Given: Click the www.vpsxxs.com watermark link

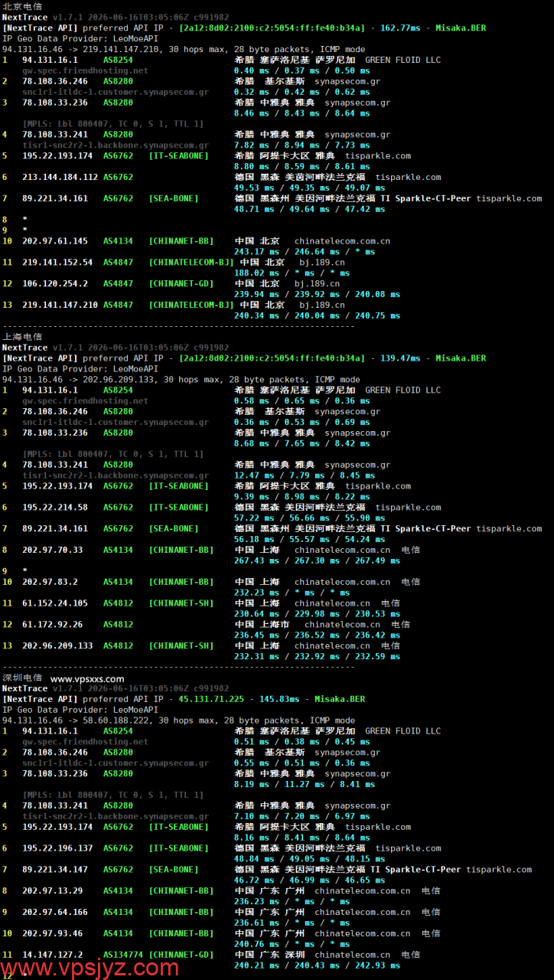Looking at the screenshot, I should [87, 678].
